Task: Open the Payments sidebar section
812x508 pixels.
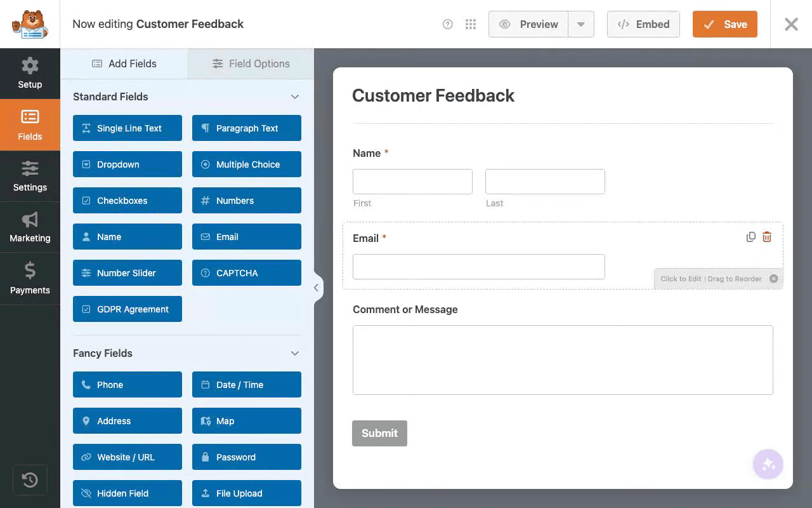Action: click(30, 279)
